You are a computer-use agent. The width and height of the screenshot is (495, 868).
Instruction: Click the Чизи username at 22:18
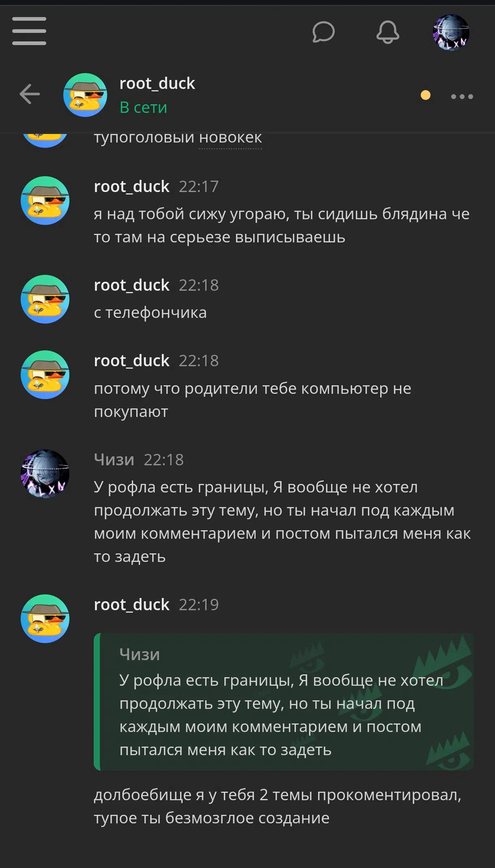(x=114, y=460)
